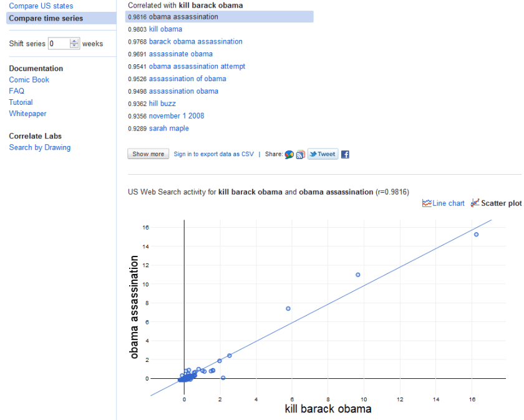
Task: Select the 'obama assassination' correlated term
Action: pos(183,17)
